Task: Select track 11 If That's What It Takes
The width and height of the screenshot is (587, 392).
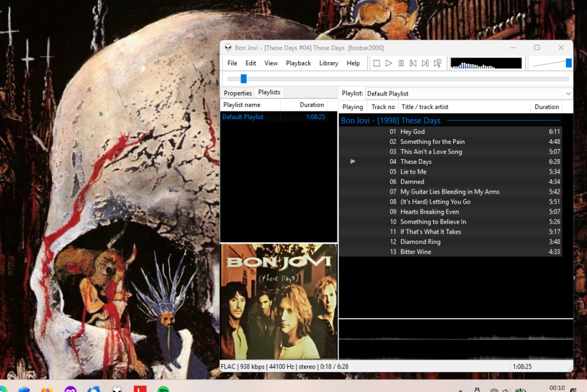Action: coord(450,232)
